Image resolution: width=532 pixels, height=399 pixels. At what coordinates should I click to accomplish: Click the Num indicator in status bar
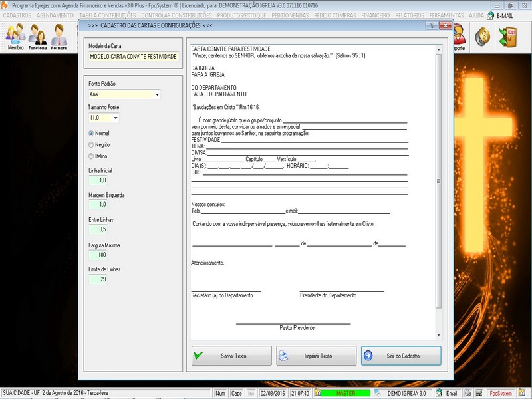click(220, 393)
